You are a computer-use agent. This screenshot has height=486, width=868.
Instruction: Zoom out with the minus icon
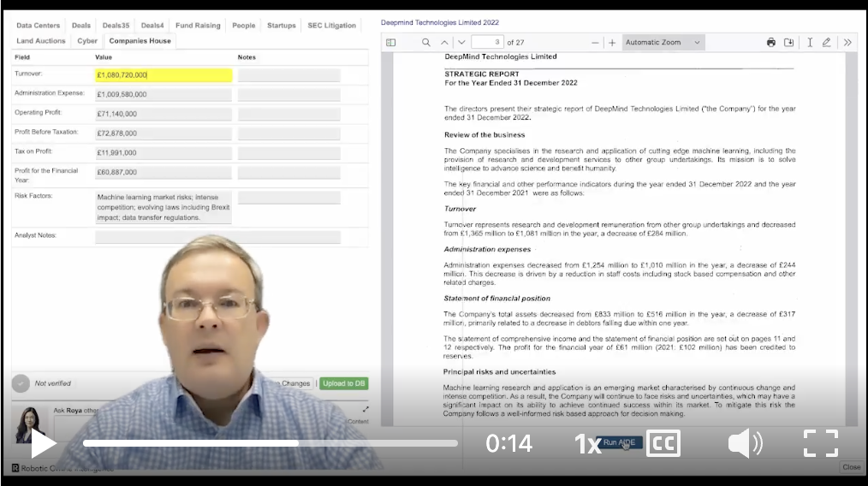coord(595,42)
